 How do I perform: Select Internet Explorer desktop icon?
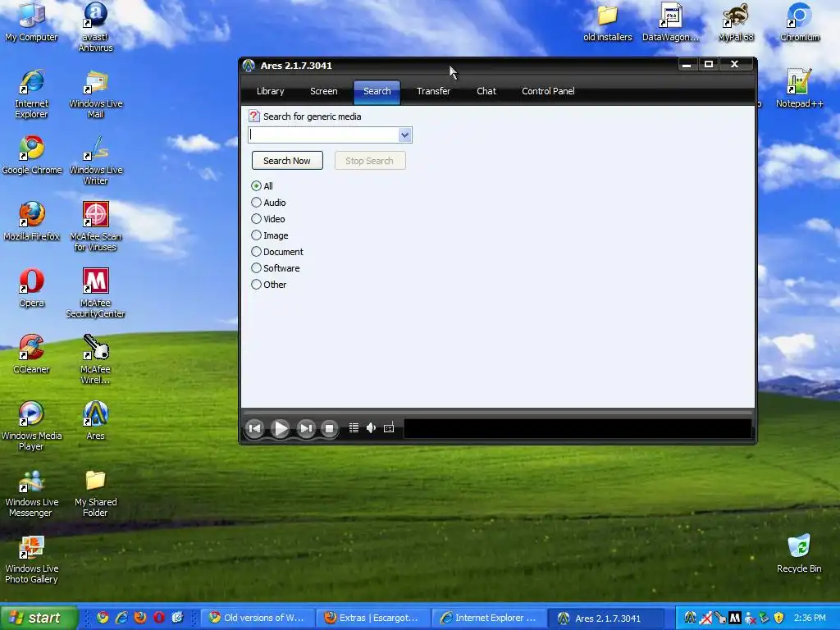pos(31,94)
